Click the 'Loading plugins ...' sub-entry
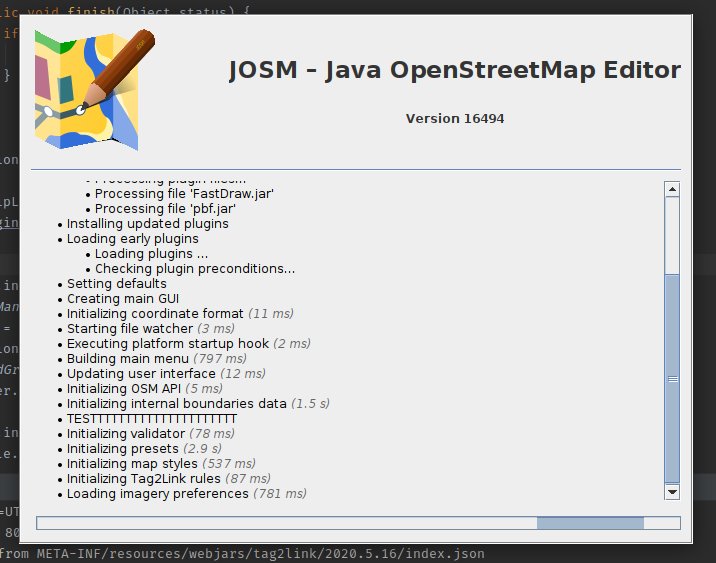 (x=151, y=254)
